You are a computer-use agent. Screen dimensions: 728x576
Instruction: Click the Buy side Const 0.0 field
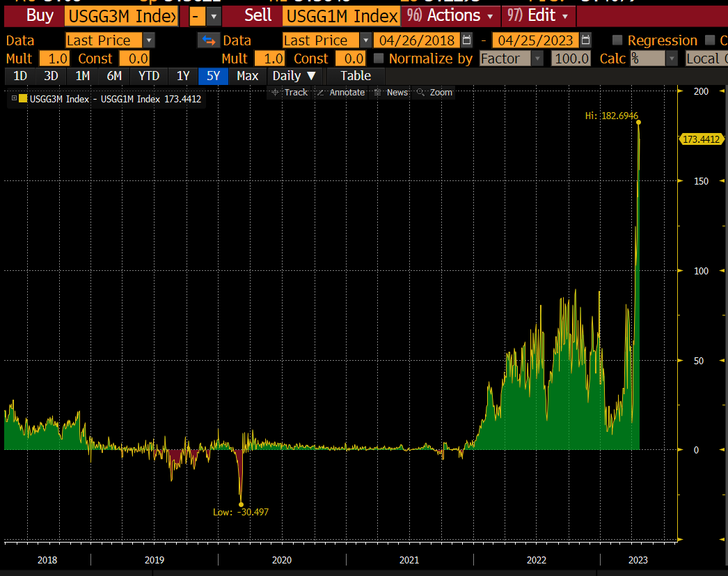click(134, 59)
